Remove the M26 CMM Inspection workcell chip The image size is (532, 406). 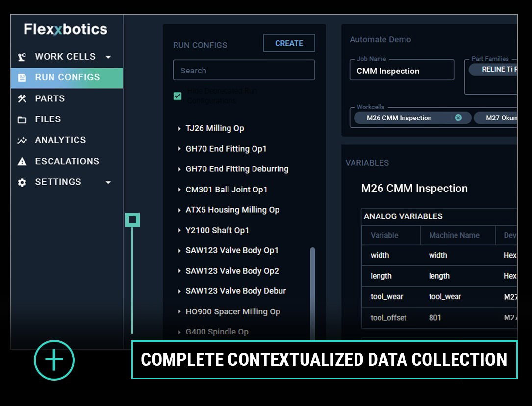click(458, 118)
